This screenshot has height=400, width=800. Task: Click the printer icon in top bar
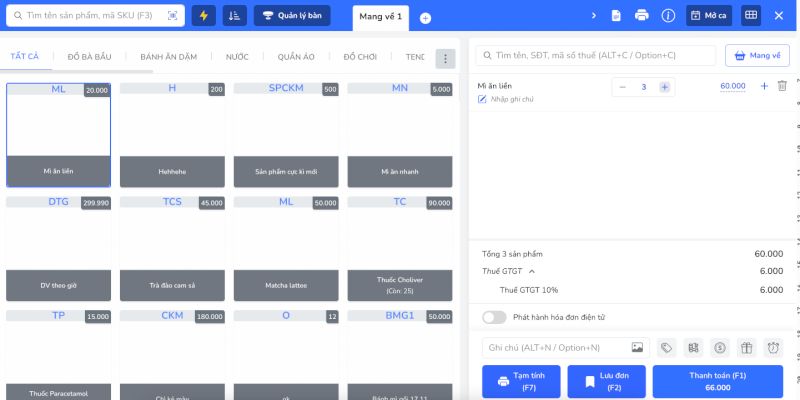tap(642, 16)
